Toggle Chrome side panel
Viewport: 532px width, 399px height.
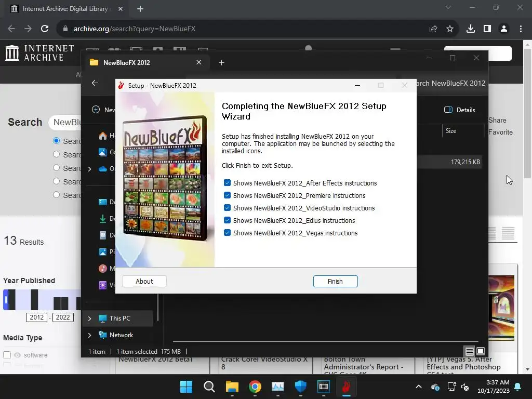[487, 29]
